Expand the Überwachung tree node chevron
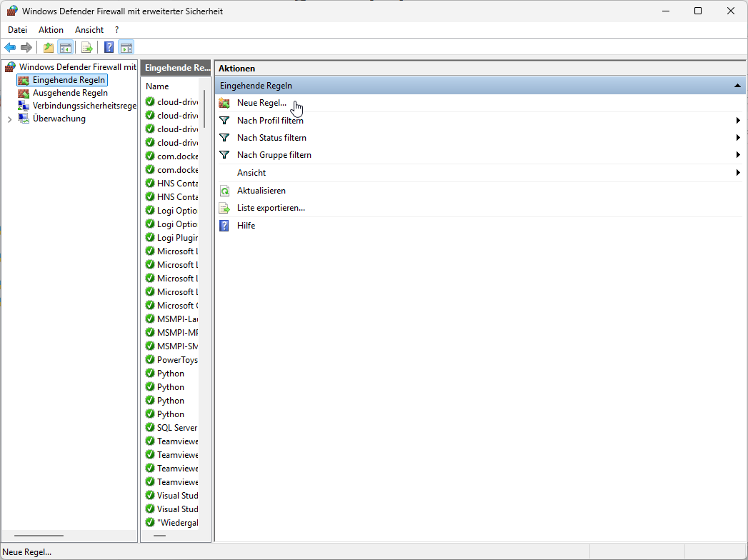Image resolution: width=748 pixels, height=560 pixels. point(9,119)
